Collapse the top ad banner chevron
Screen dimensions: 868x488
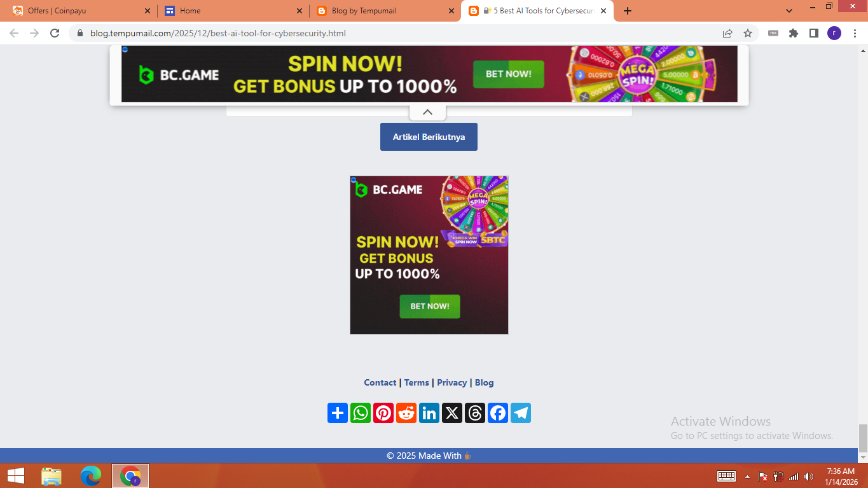click(427, 112)
